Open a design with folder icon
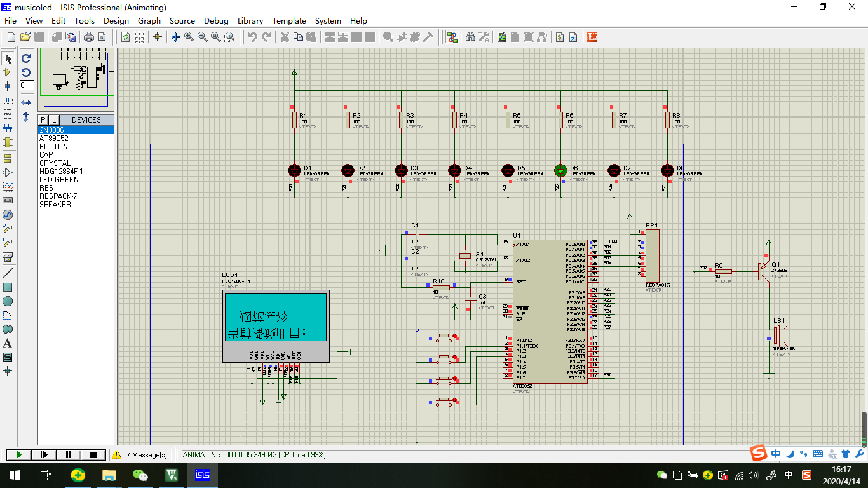 coord(25,37)
